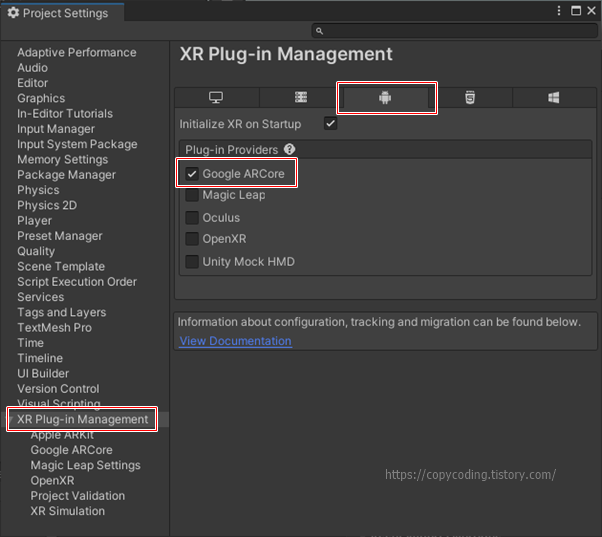The width and height of the screenshot is (602, 537).
Task: Open Version Control settings
Action: click(x=58, y=389)
